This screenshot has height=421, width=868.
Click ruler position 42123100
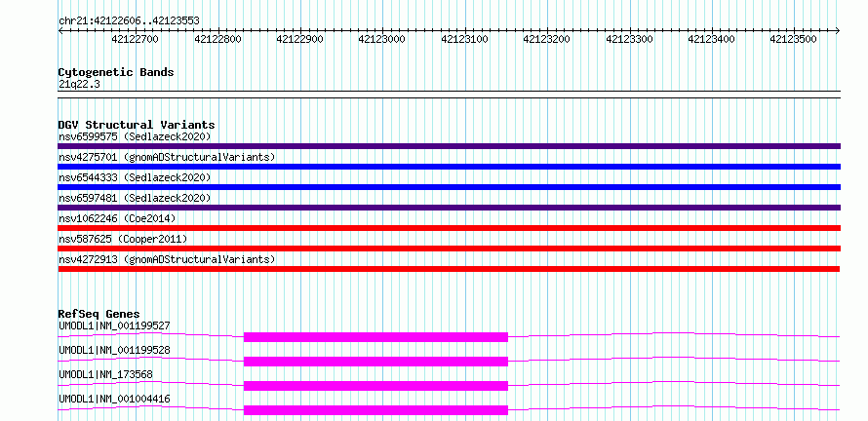464,39
